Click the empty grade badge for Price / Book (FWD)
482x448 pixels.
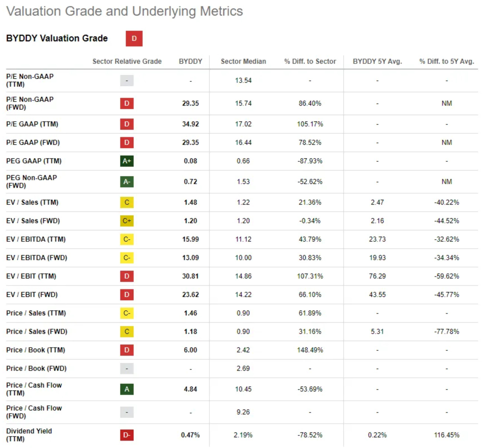tap(127, 369)
